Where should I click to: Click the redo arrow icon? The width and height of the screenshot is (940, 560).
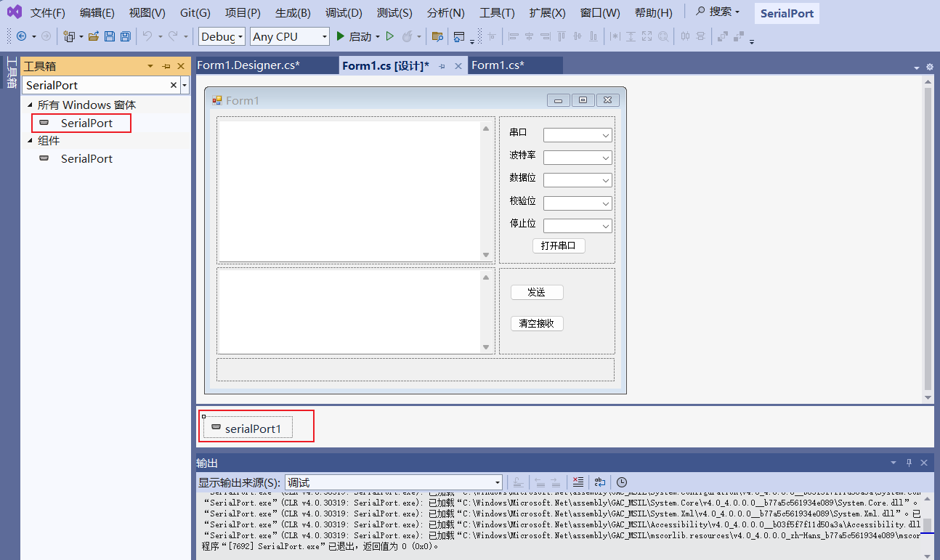(173, 36)
